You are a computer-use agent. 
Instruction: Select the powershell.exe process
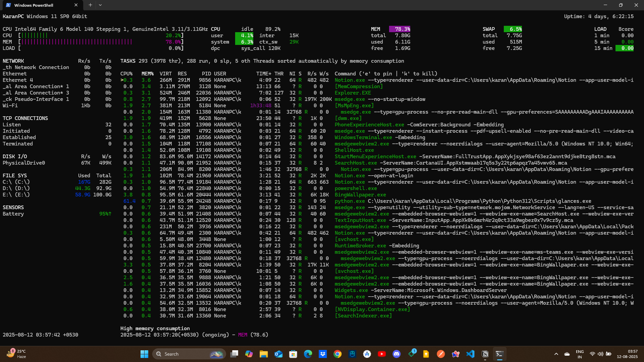[x=377, y=188]
